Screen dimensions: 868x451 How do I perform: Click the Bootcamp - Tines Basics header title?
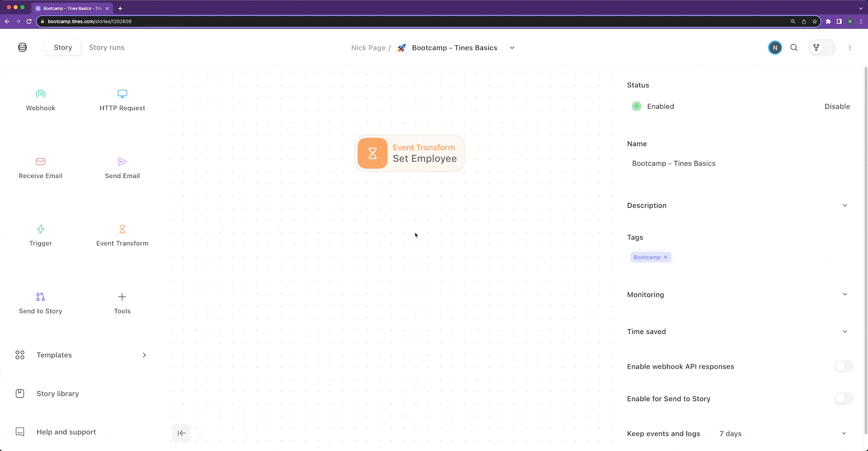click(x=454, y=48)
